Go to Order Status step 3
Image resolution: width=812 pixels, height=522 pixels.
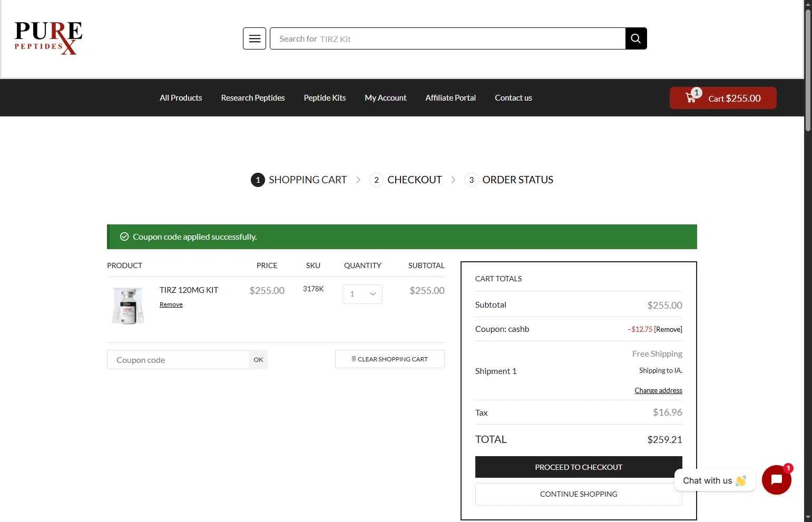tap(509, 180)
